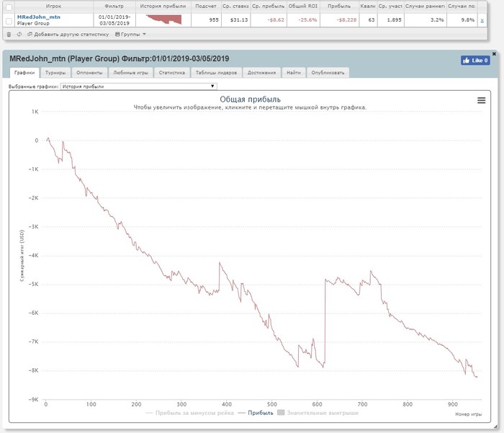Click the average profit value '-$8.62'
This screenshot has width=504, height=433.
coord(276,20)
